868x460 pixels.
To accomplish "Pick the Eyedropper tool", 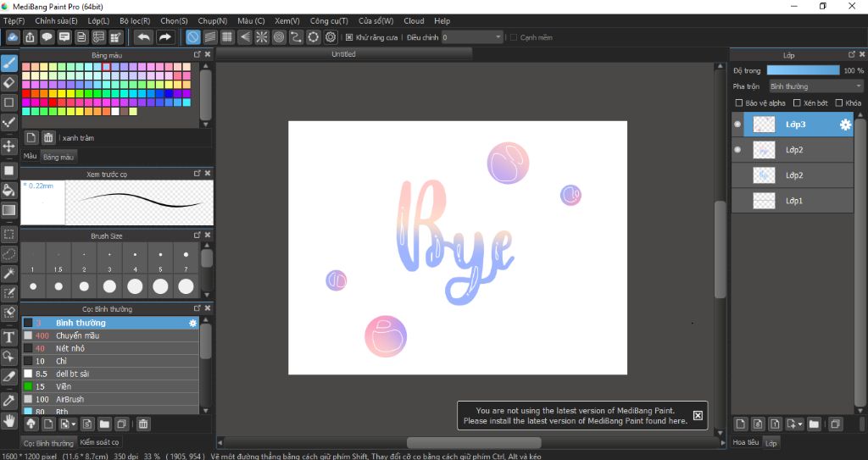I will (8, 400).
